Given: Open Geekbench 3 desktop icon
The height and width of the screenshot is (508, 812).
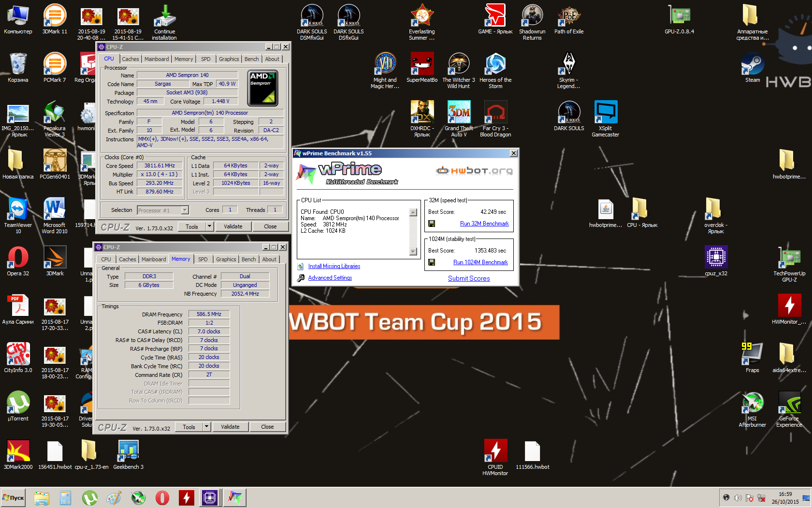Looking at the screenshot, I should pyautogui.click(x=128, y=455).
